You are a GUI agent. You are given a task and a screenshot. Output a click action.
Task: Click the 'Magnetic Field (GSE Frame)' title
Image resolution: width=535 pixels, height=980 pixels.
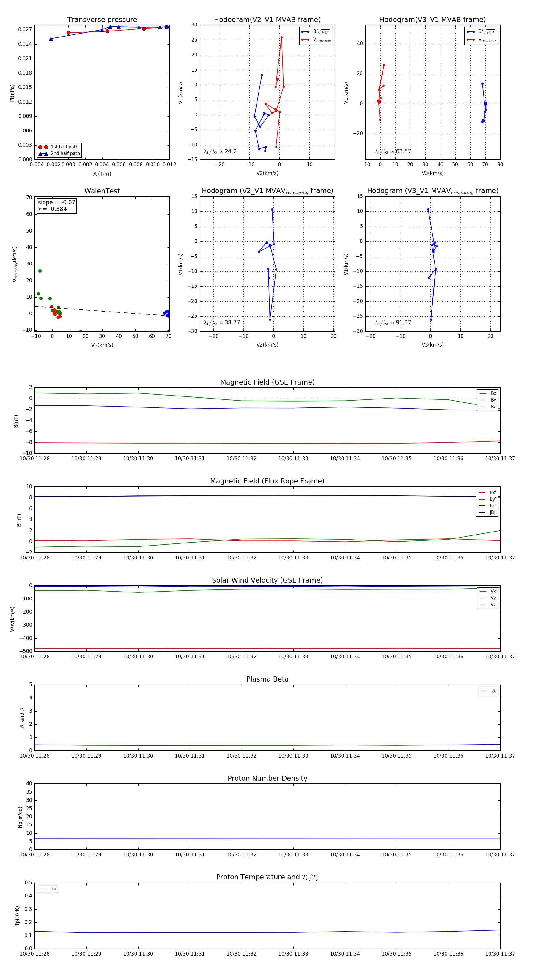click(x=267, y=382)
